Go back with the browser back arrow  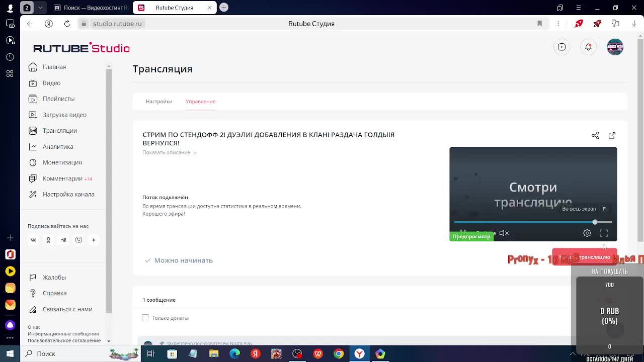(x=29, y=24)
